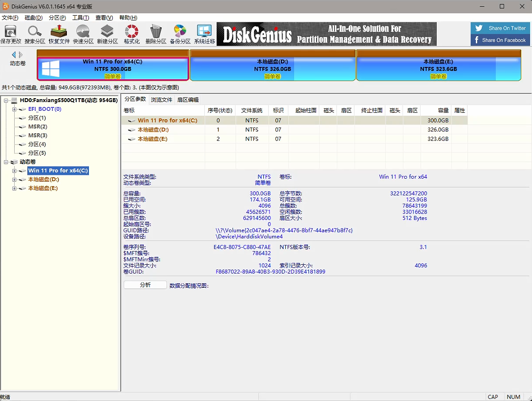Collapse the HD0:FanxiangS500Q1TB disk node
532x401 pixels.
6,101
